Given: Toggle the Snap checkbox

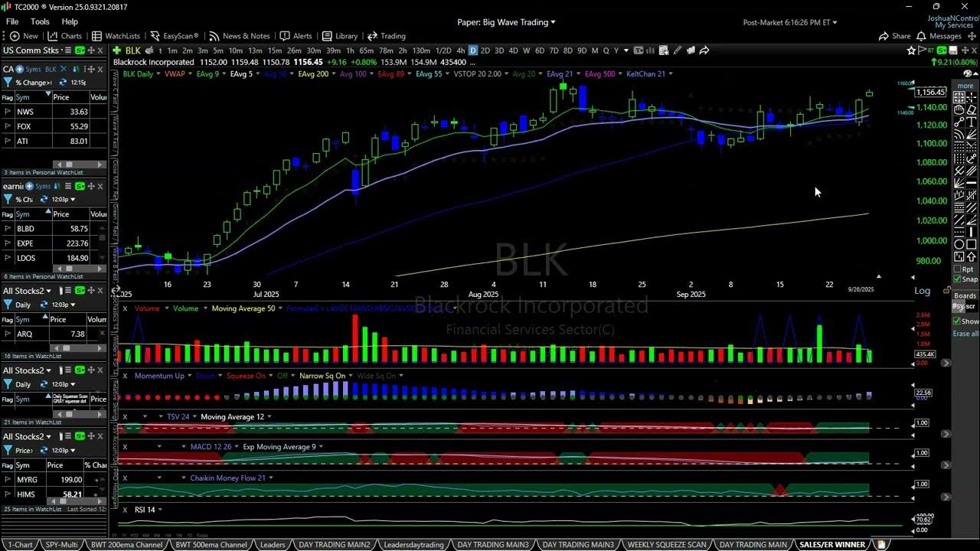Looking at the screenshot, I should pos(956,278).
